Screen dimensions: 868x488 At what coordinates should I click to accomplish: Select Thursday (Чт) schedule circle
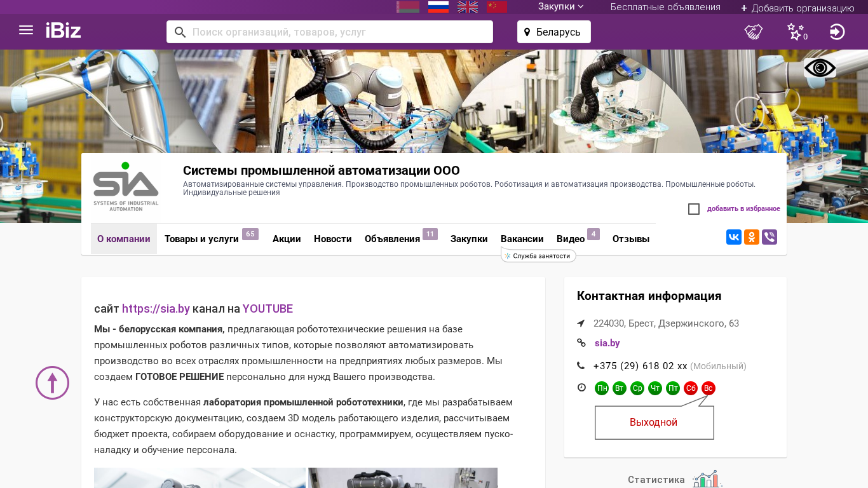(655, 388)
